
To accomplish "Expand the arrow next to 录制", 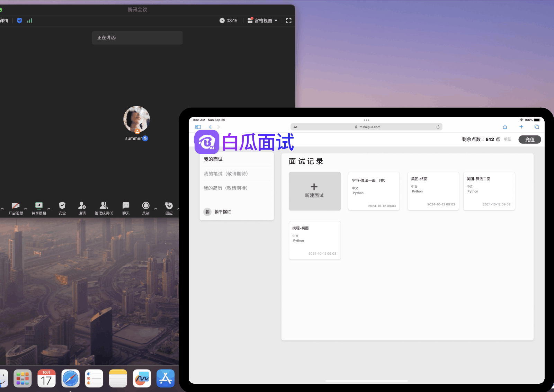I will coord(155,208).
